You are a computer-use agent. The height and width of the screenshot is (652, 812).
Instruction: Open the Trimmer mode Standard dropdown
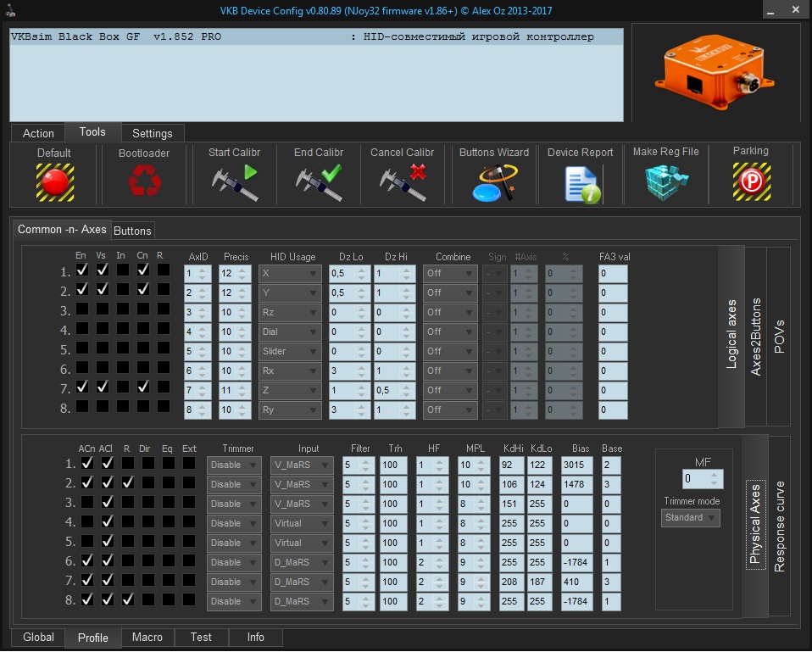click(690, 518)
